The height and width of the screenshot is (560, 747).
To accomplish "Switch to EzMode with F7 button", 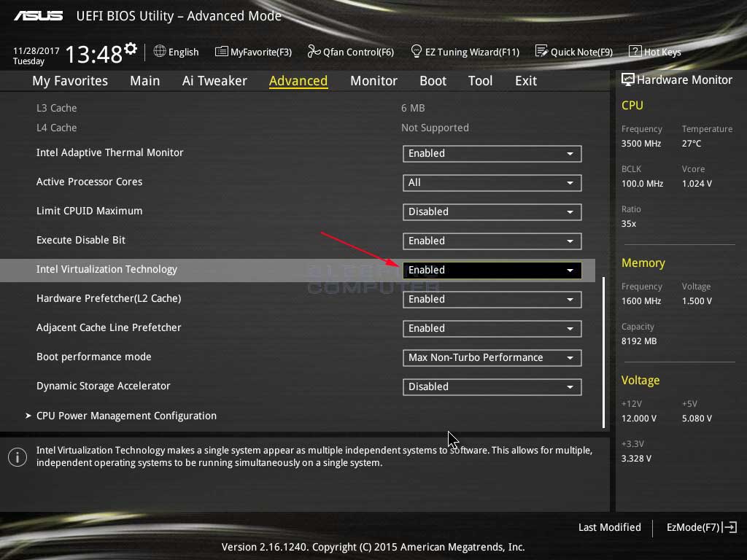I will coord(700,527).
